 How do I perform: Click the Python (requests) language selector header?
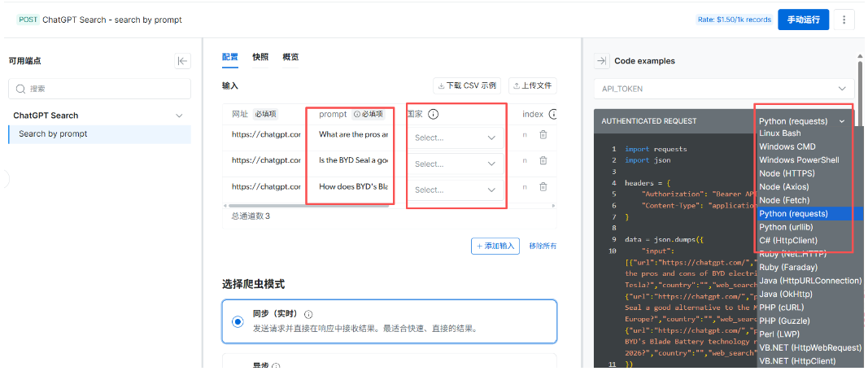(x=801, y=121)
